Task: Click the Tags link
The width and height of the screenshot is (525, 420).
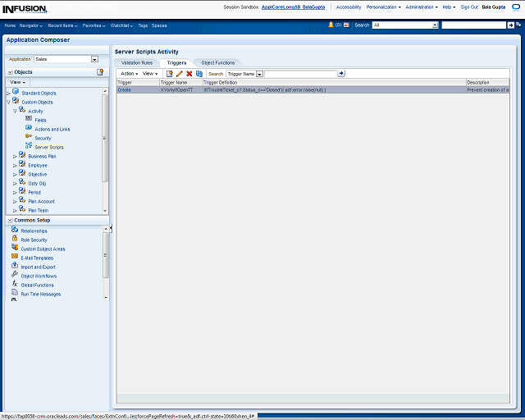Action: [143, 25]
